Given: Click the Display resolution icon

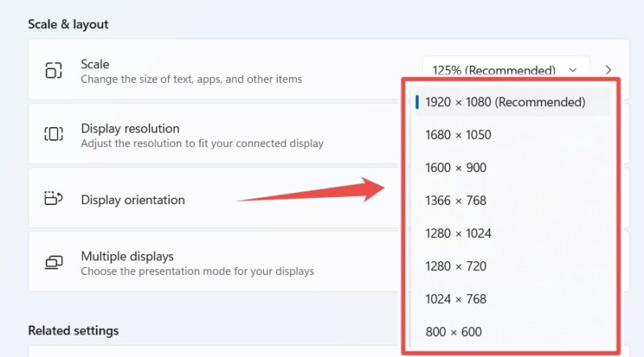Looking at the screenshot, I should [x=54, y=133].
